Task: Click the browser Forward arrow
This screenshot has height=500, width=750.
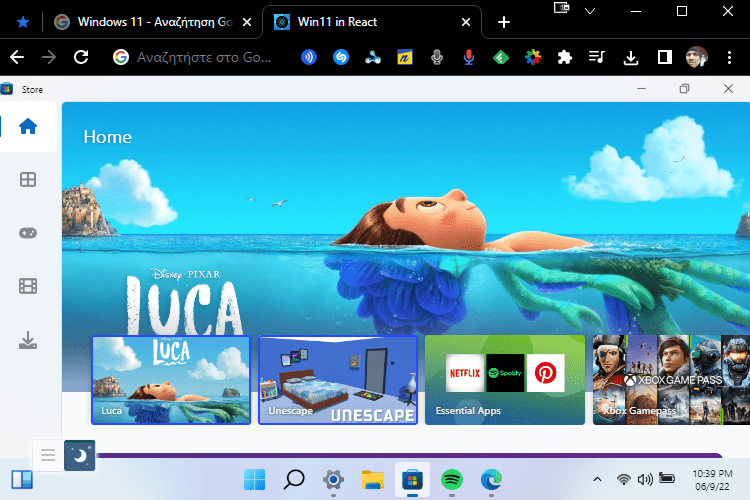Action: 49,57
